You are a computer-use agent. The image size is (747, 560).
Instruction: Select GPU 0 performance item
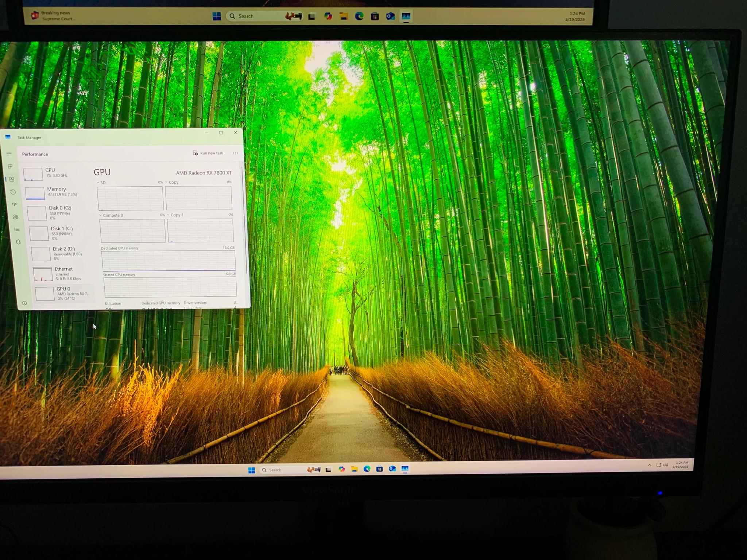click(65, 293)
